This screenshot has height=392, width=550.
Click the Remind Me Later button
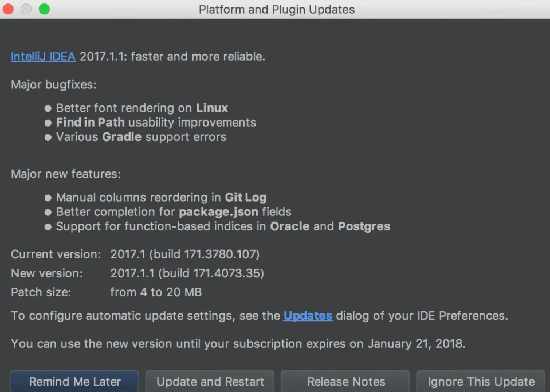(74, 381)
